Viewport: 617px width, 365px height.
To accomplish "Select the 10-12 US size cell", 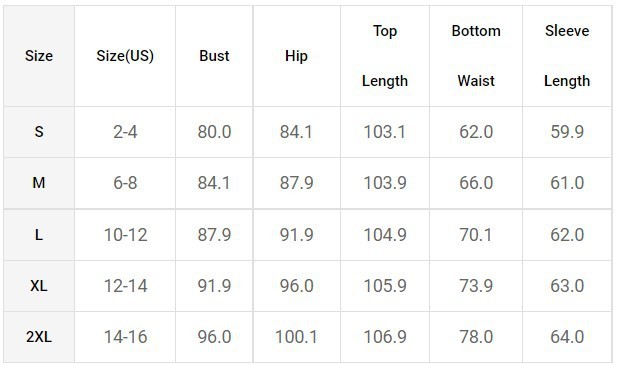I will pos(125,235).
